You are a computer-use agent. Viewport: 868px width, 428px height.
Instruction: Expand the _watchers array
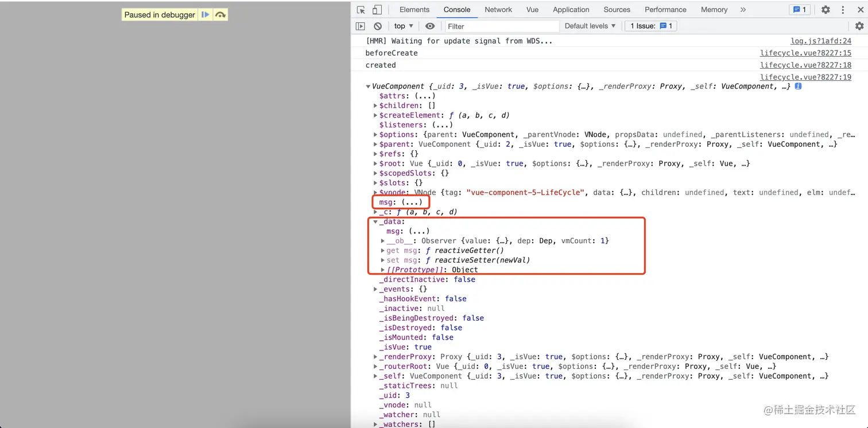(375, 425)
